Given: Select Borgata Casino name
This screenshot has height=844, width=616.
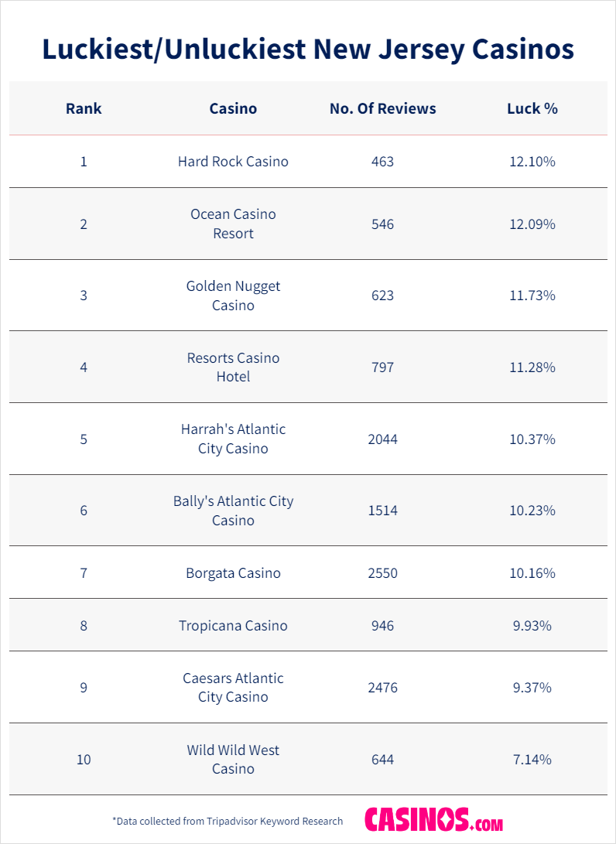Looking at the screenshot, I should click(233, 573).
